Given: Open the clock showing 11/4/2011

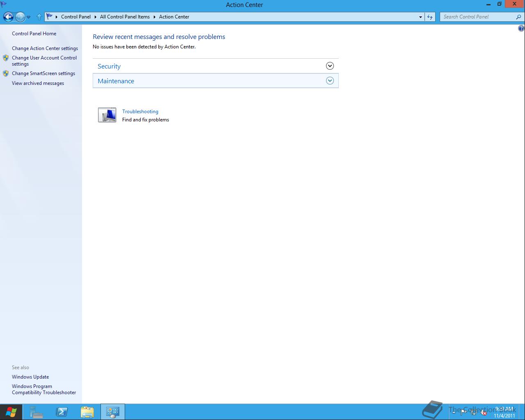Looking at the screenshot, I should pos(504,412).
